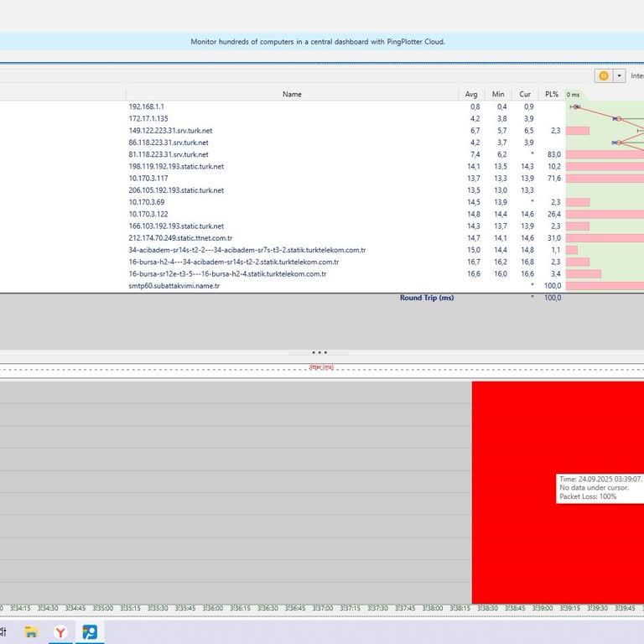
Task: Open File Explorer from the taskbar
Action: tap(32, 631)
